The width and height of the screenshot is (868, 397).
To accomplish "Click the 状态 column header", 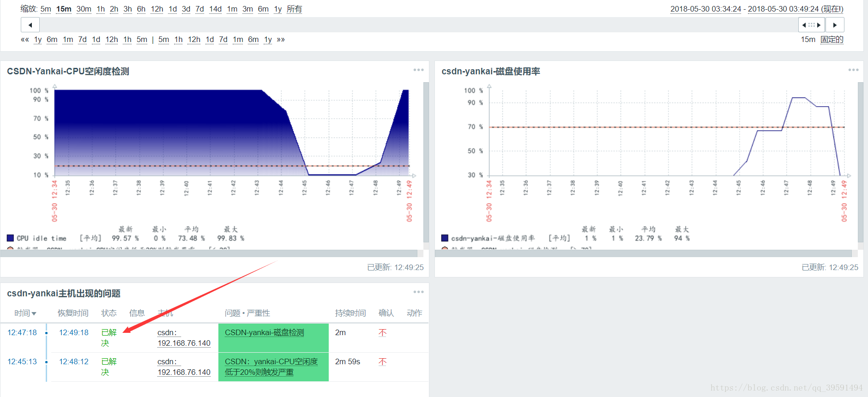I will pyautogui.click(x=109, y=313).
